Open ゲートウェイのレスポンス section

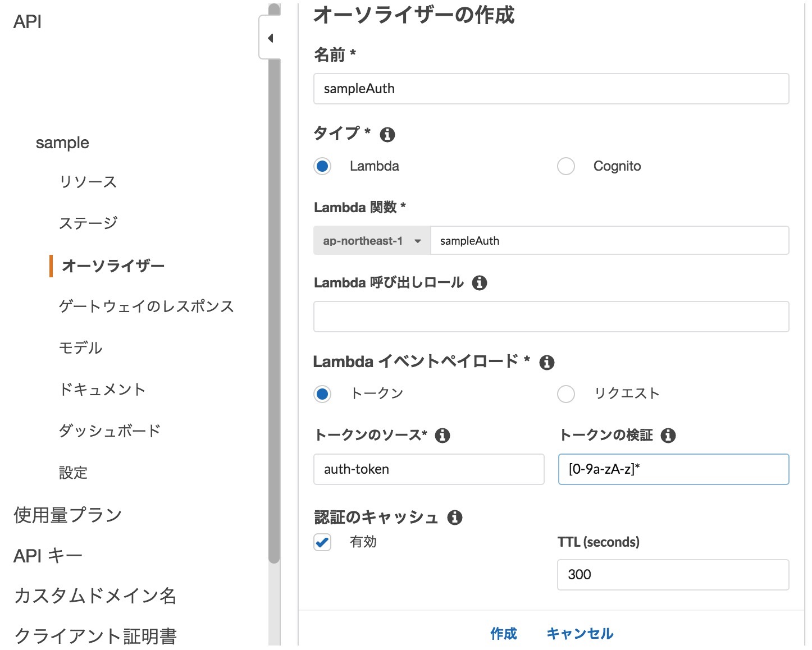coord(147,306)
